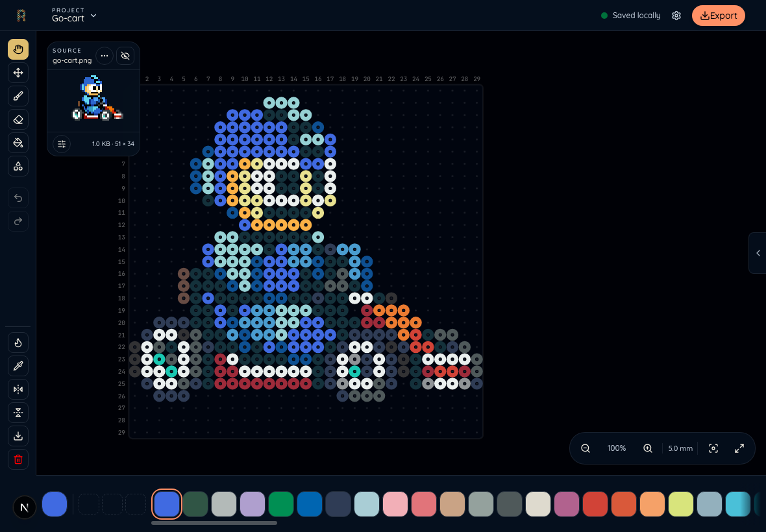
Task: Click the fit-to-view center icon
Action: 713,448
